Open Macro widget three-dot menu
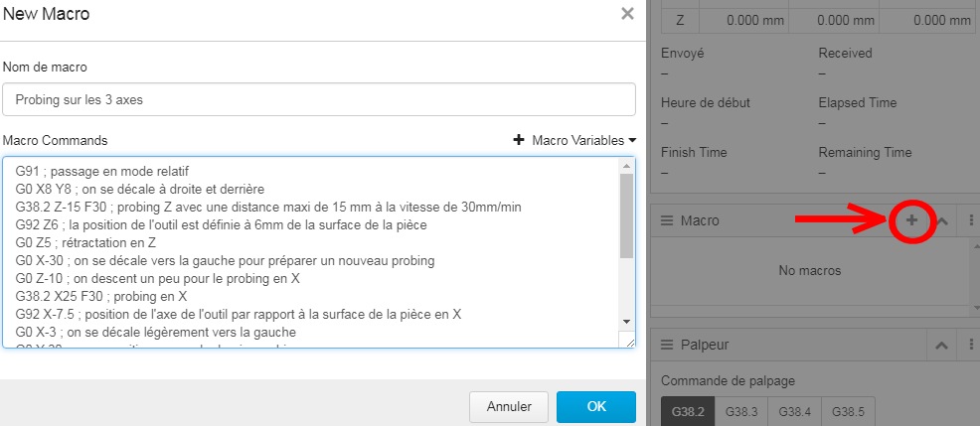This screenshot has height=426, width=980. (971, 220)
